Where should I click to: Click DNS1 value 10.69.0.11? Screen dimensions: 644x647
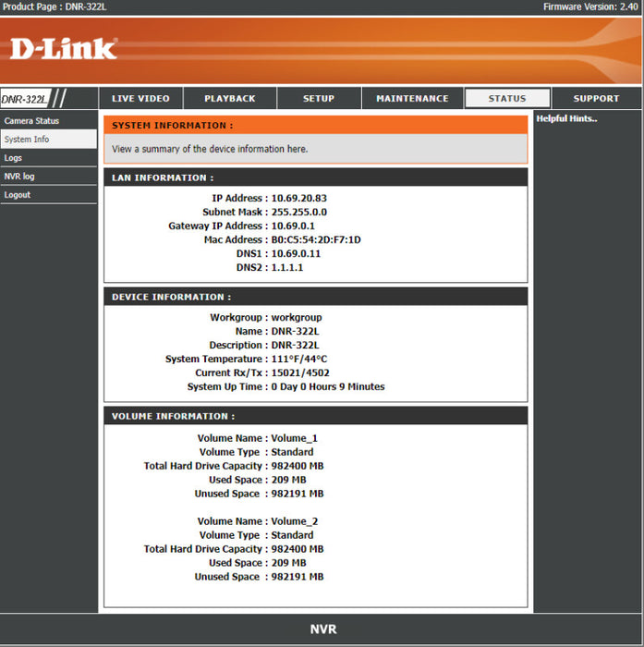coord(296,254)
